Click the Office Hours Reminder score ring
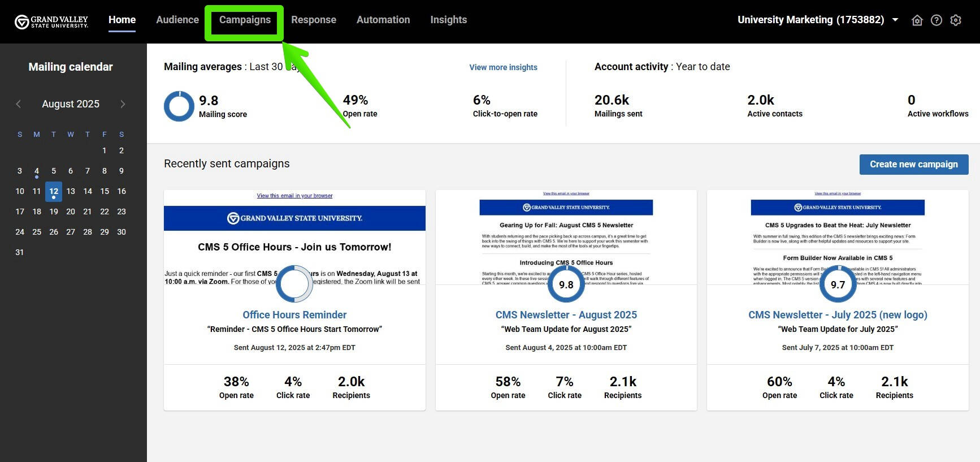This screenshot has width=980, height=462. 294,284
